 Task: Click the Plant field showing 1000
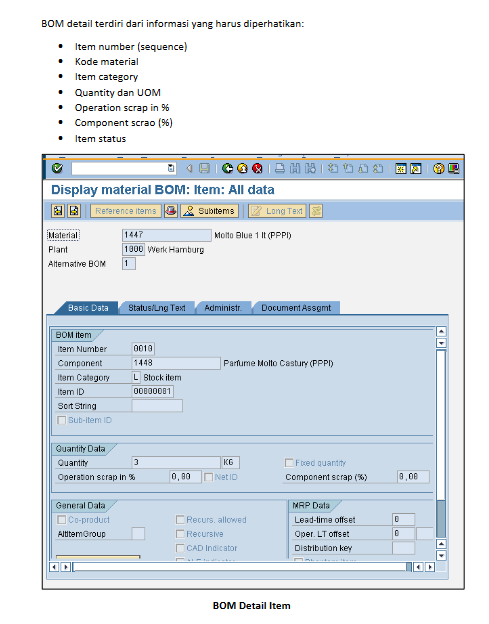tap(133, 249)
